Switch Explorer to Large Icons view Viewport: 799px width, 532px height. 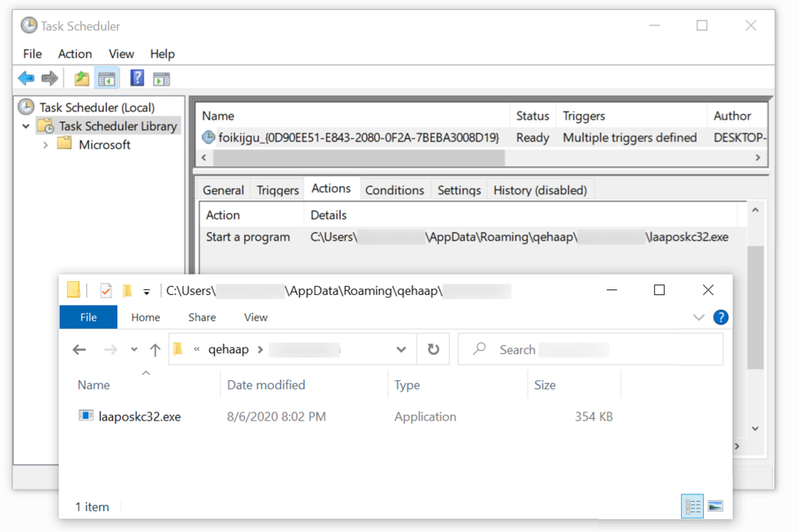(715, 506)
